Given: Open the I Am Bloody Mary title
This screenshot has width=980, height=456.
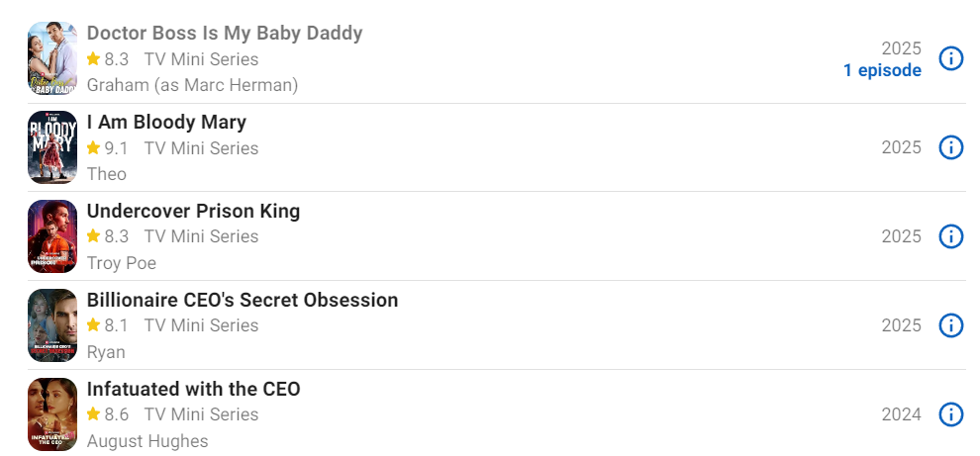Looking at the screenshot, I should coord(166,122).
